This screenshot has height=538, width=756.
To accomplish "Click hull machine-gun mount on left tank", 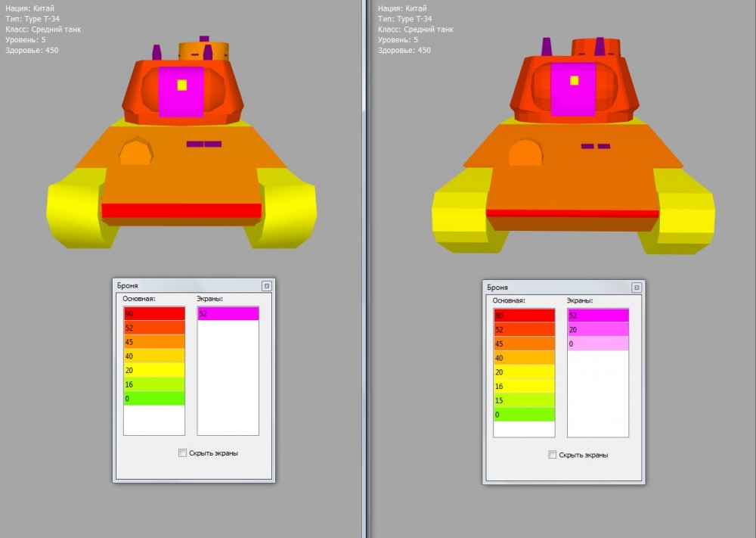I will click(x=134, y=153).
